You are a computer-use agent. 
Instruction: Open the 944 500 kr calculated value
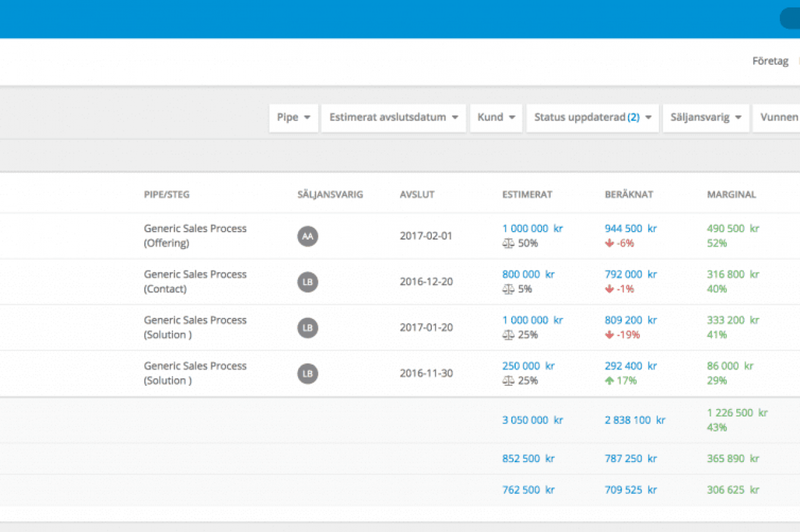click(x=631, y=229)
